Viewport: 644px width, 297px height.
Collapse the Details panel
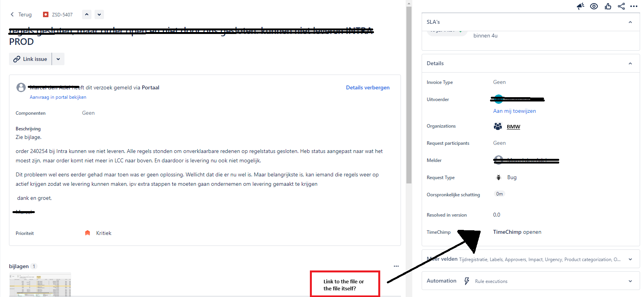630,64
